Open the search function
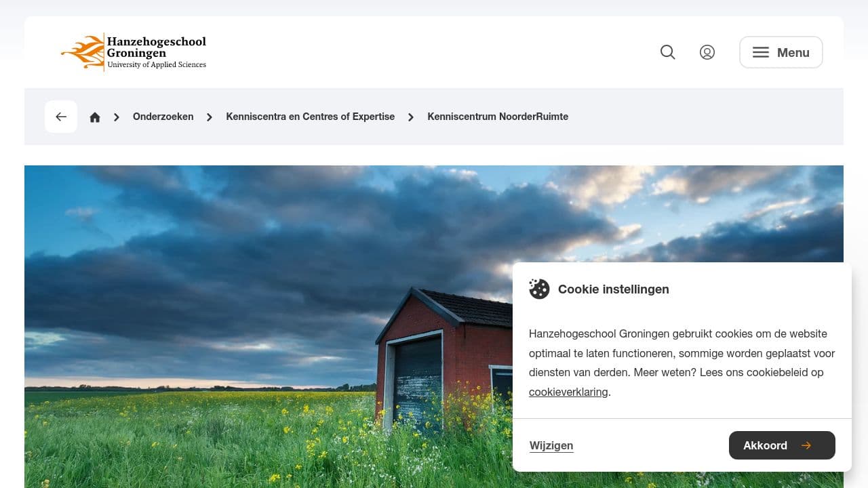 point(667,52)
